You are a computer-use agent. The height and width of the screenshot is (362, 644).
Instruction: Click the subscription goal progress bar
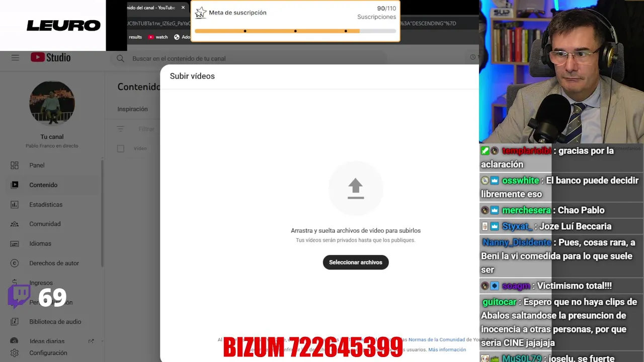pos(295,31)
